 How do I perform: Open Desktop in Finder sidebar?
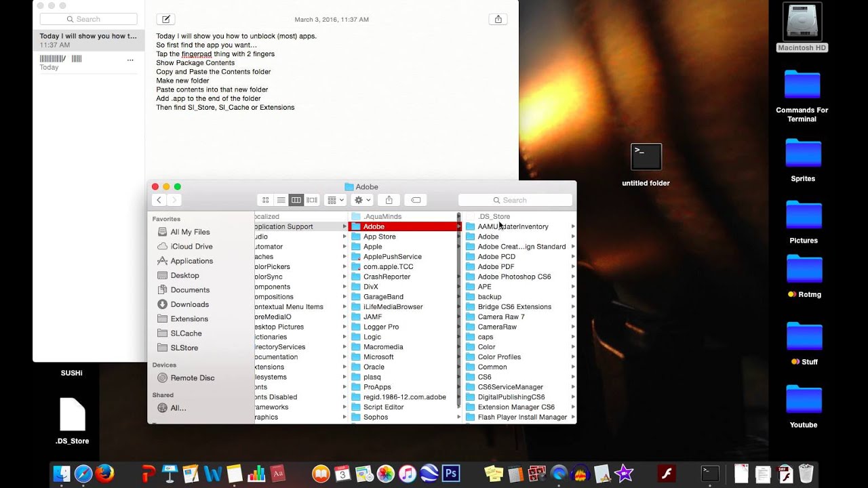tap(184, 275)
